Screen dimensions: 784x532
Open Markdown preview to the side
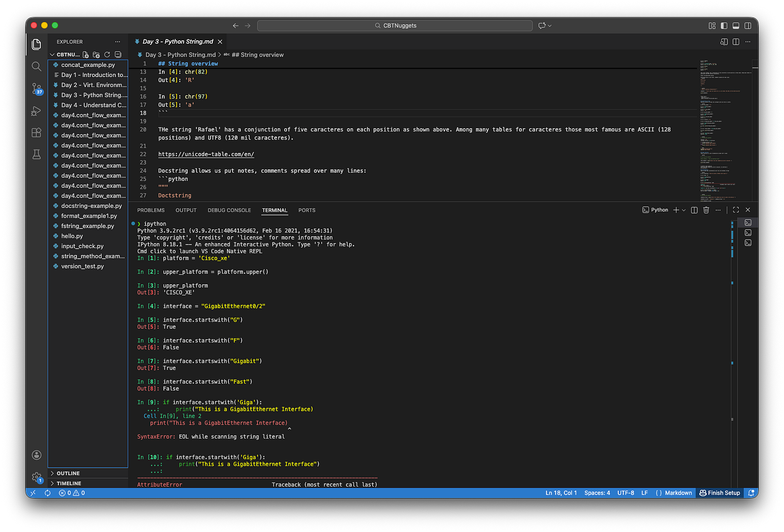click(x=724, y=42)
